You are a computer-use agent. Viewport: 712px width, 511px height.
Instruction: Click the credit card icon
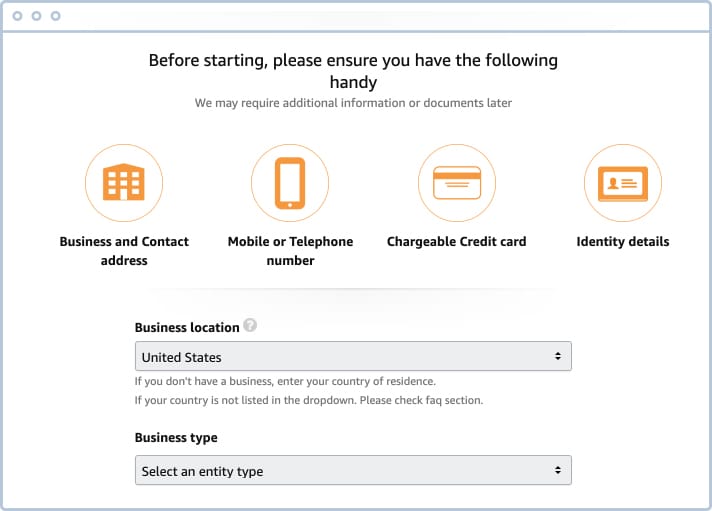457,183
